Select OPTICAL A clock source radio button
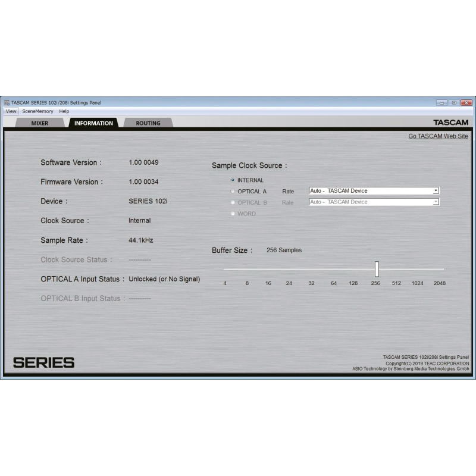Image resolution: width=476 pixels, height=476 pixels. click(233, 191)
